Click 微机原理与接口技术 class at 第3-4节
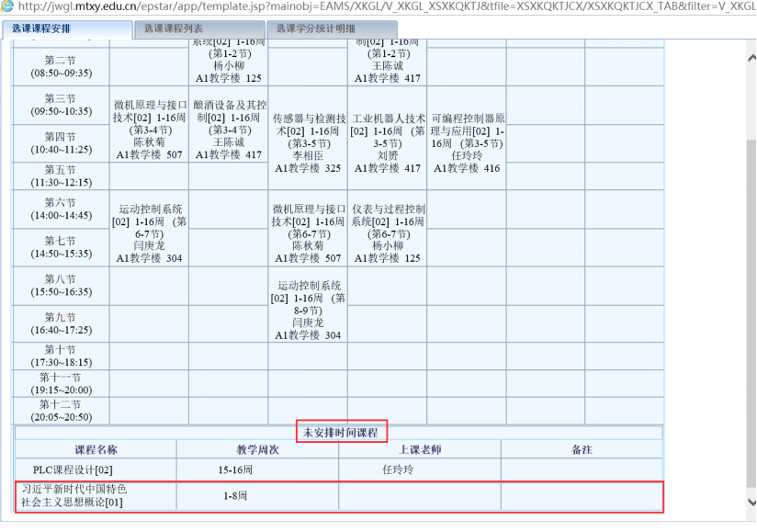 pos(149,130)
